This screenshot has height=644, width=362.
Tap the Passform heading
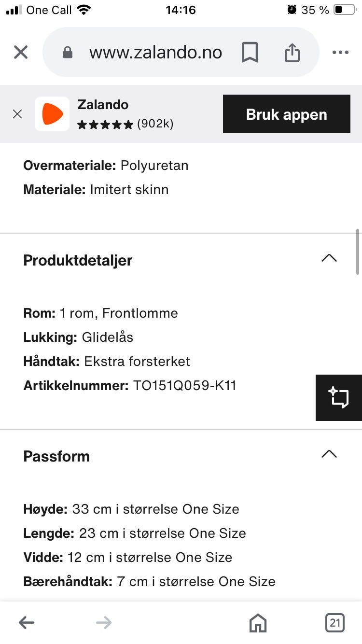coord(56,456)
